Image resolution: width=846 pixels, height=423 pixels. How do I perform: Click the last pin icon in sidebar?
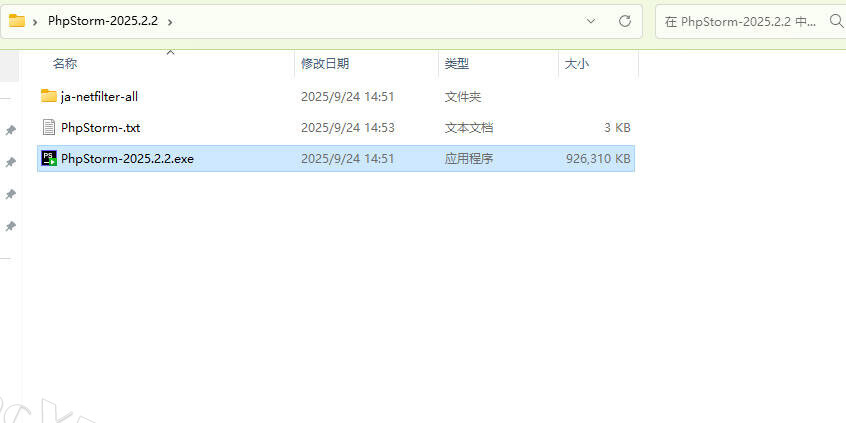(10, 227)
